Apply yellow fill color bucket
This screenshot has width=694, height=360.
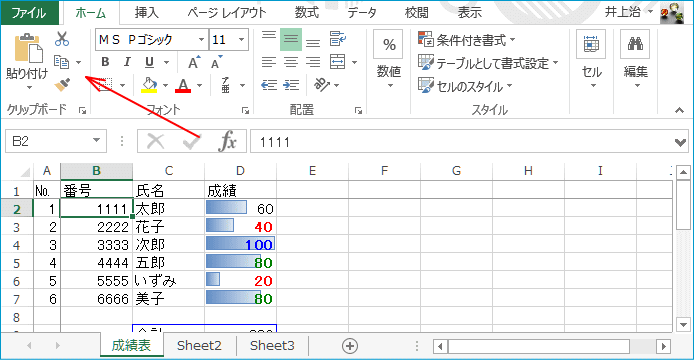coord(149,85)
